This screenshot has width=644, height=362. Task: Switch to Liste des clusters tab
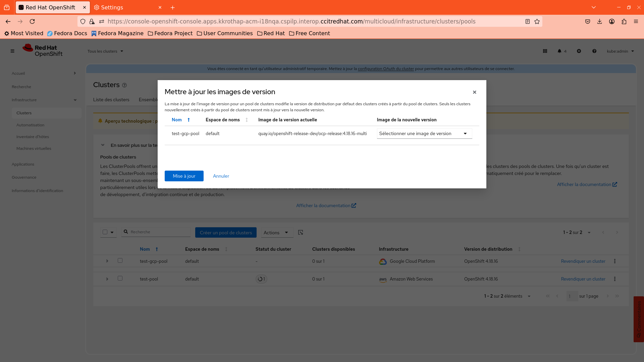(x=111, y=100)
